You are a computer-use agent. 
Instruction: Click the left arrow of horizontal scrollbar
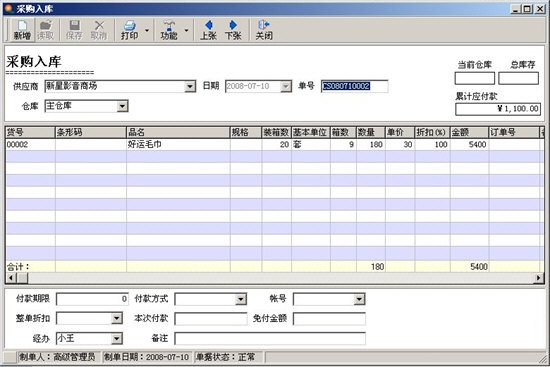pos(11,278)
